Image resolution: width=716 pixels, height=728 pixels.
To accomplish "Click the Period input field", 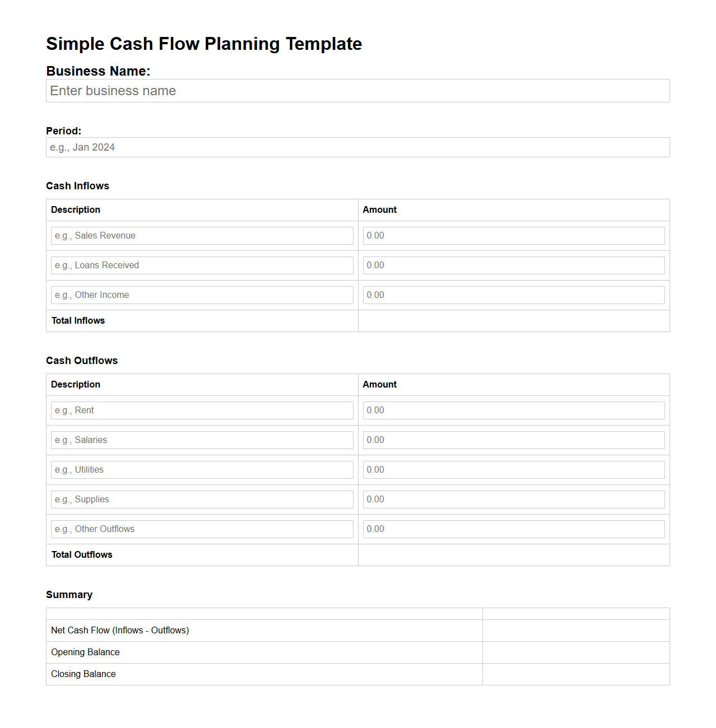I will (357, 147).
